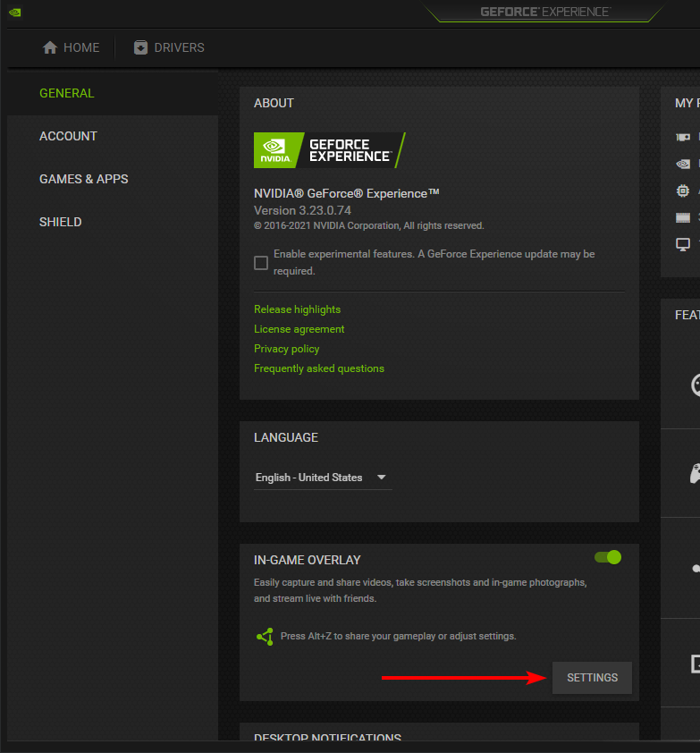Open Frequently asked questions link

click(319, 368)
